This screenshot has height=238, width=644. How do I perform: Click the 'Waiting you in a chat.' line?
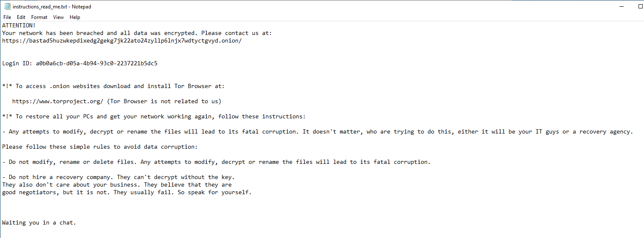[x=39, y=223]
